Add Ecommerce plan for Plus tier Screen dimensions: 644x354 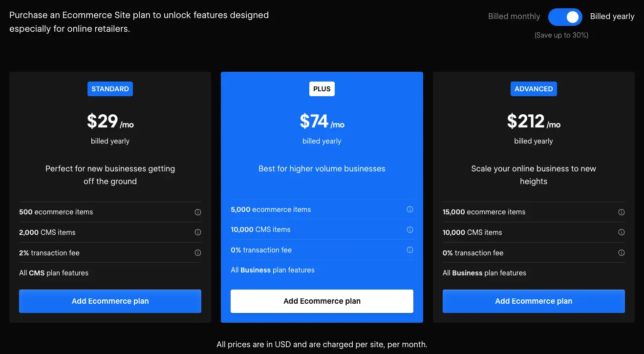(x=322, y=301)
